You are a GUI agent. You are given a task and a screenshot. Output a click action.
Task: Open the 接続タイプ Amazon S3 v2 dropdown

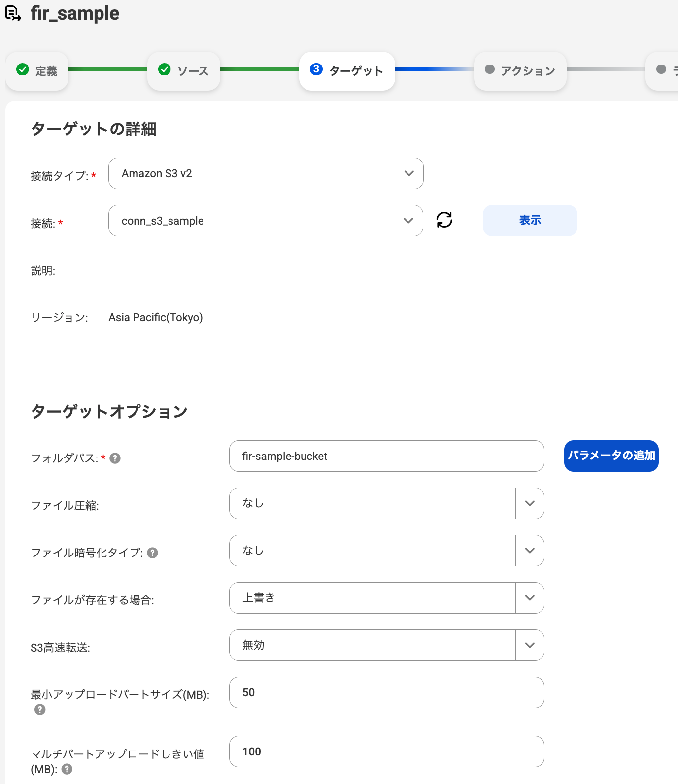[409, 173]
